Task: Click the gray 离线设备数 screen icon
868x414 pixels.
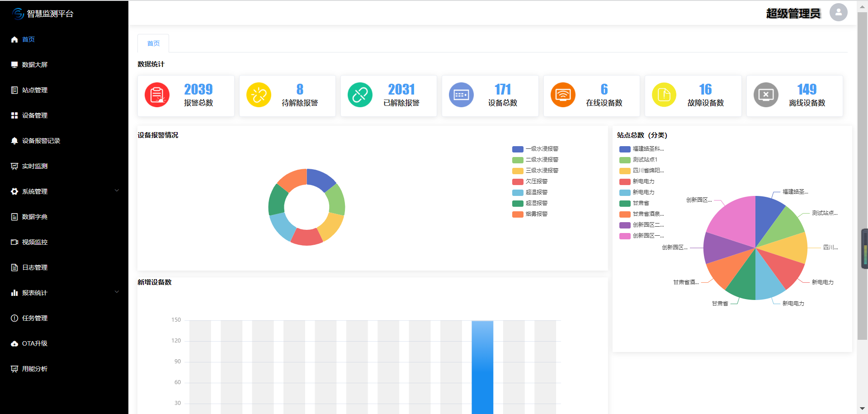Action: click(766, 95)
